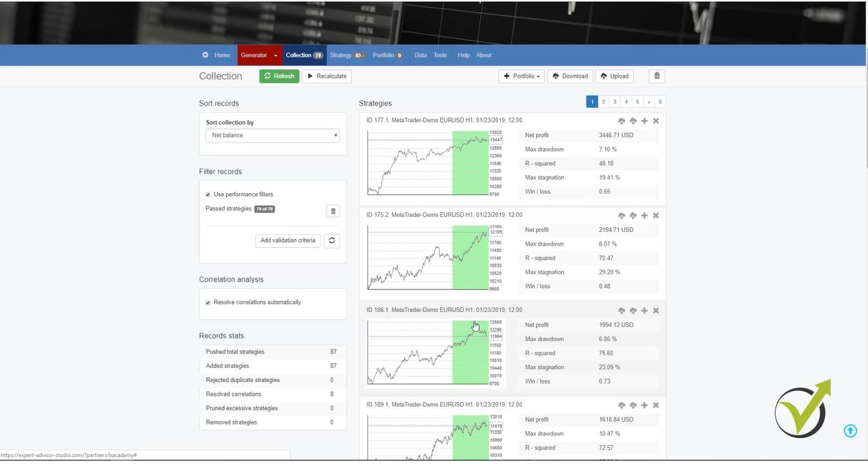Viewport: 868px width, 464px height.
Task: Open the Generator menu dropdown arrow
Action: point(275,55)
